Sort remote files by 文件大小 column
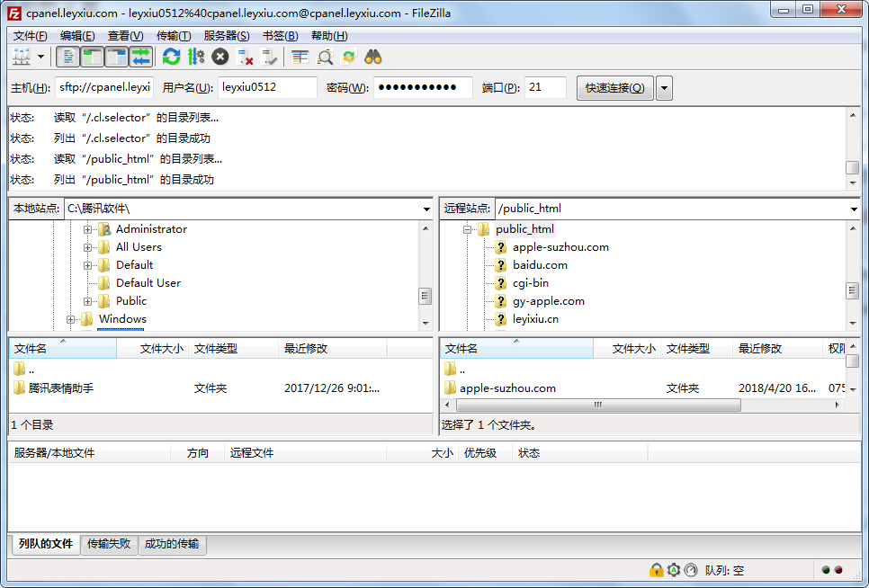This screenshot has height=588, width=869. pyautogui.click(x=626, y=348)
